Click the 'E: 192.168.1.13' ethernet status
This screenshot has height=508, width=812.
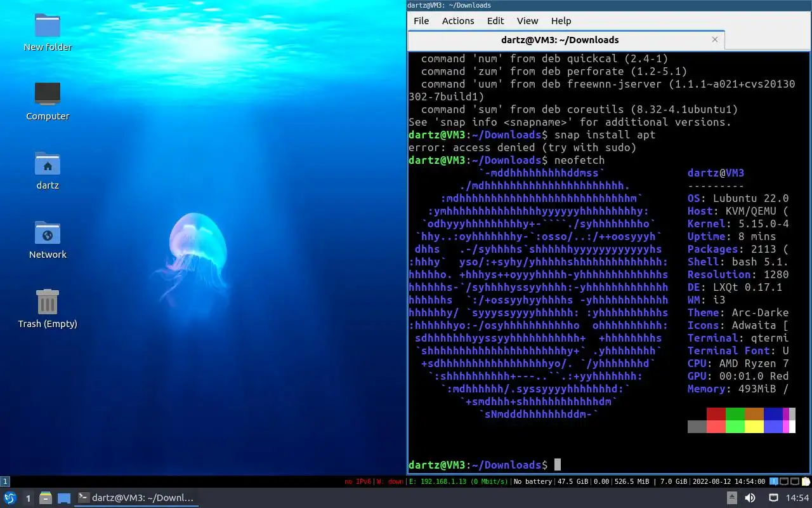(x=459, y=481)
